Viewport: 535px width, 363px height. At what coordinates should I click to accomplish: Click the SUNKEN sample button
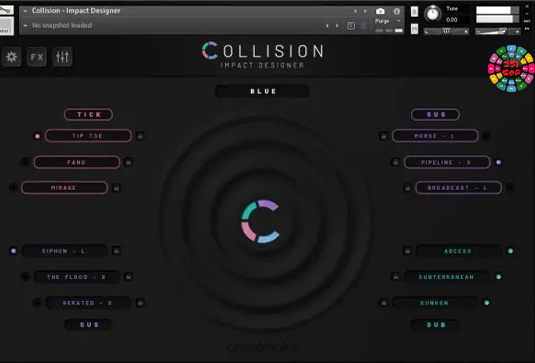coord(435,303)
